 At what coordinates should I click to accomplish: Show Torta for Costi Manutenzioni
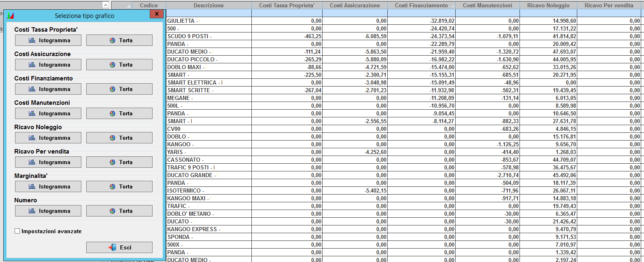coord(119,113)
